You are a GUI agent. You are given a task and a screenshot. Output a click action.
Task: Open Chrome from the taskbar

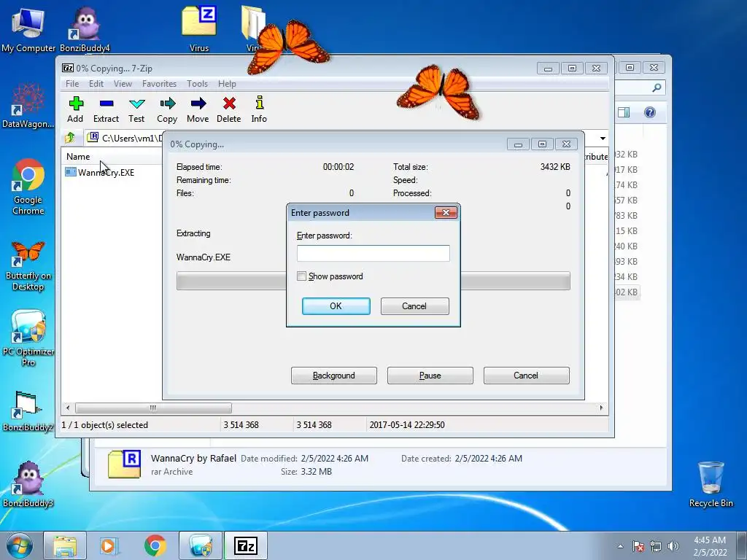coord(155,545)
